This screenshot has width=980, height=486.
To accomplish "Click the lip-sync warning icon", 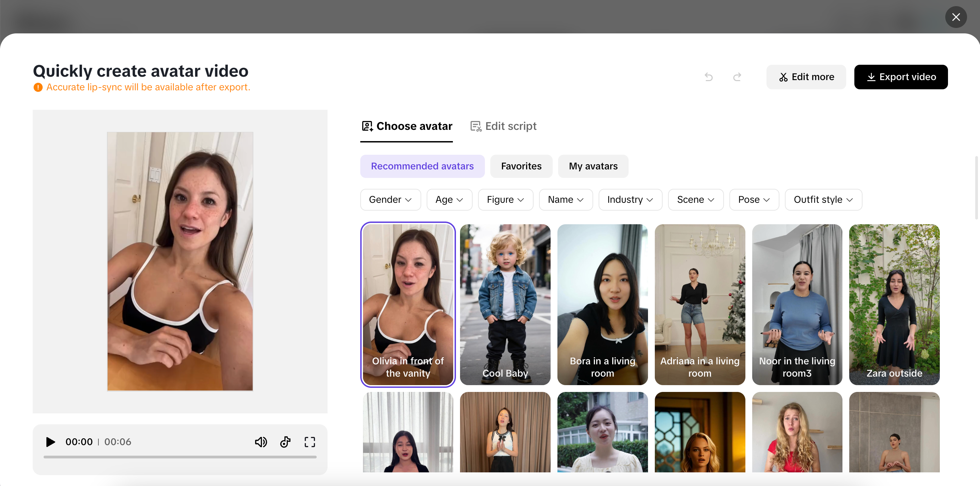I will click(38, 87).
